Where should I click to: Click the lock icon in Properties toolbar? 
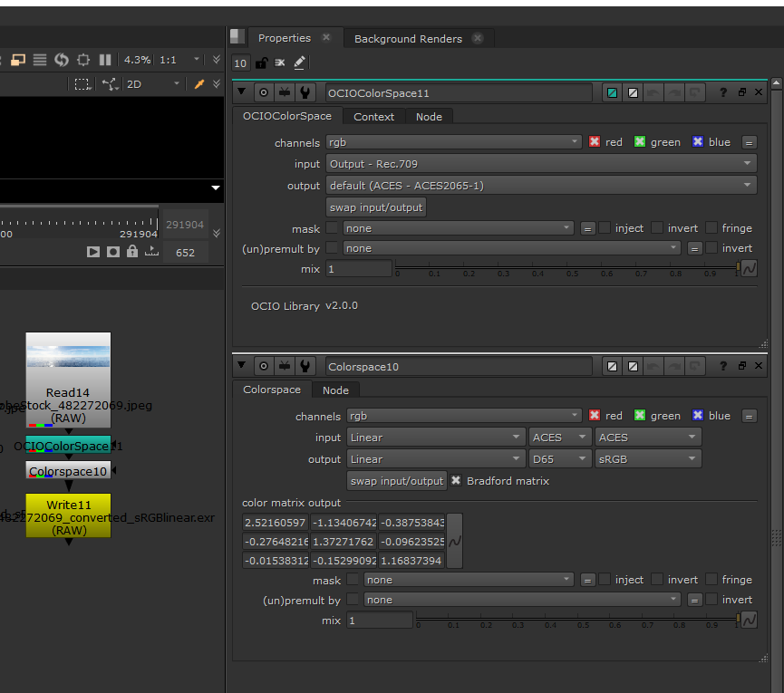pyautogui.click(x=261, y=63)
